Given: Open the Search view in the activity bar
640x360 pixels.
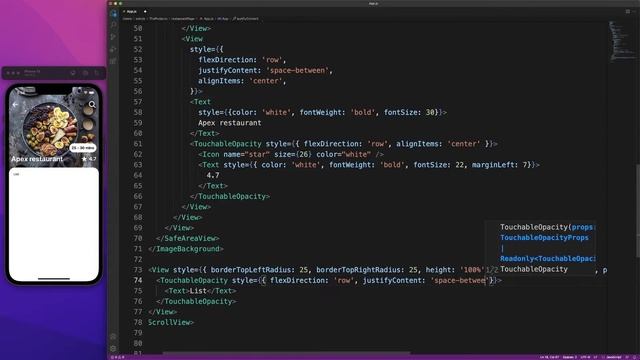Looking at the screenshot, I should click(x=113, y=25).
